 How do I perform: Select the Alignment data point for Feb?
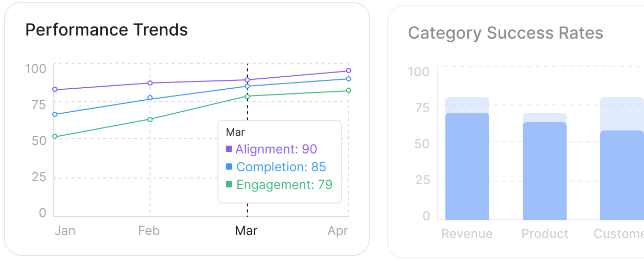pos(150,83)
